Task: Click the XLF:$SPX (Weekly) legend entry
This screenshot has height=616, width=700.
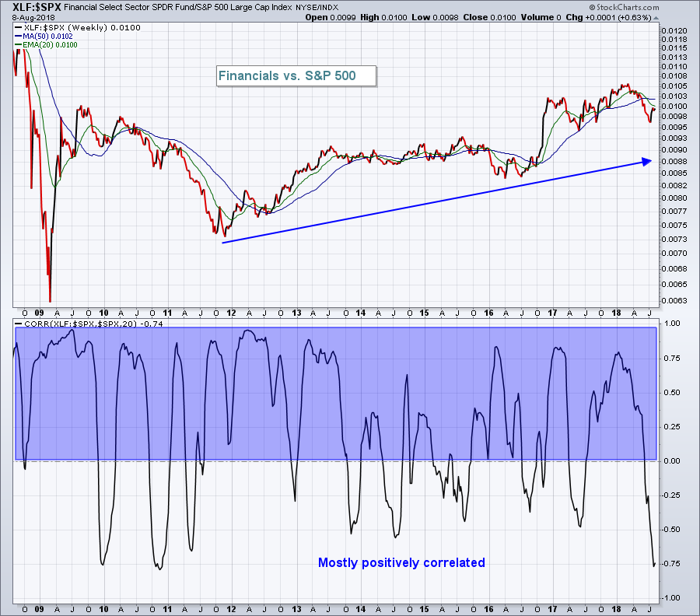Action: [x=78, y=28]
